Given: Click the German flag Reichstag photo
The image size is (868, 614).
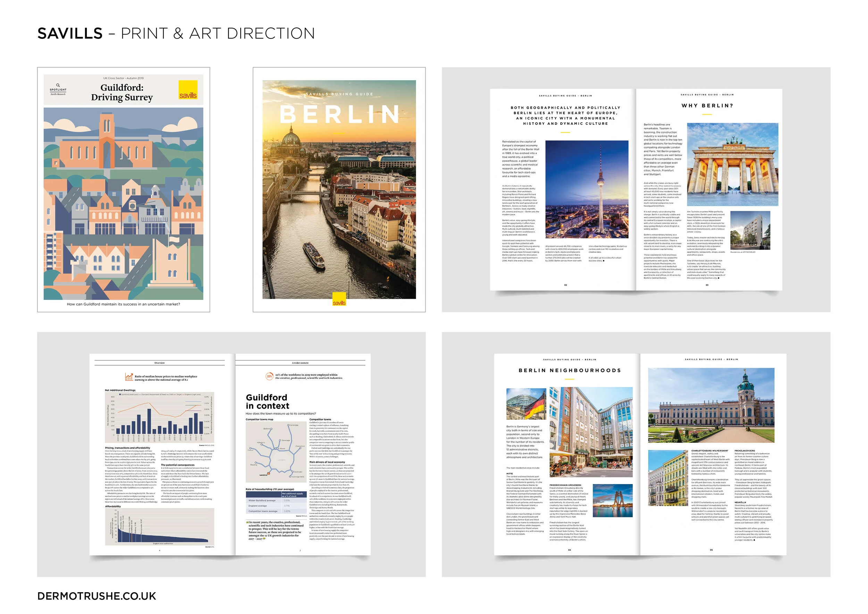Looking at the screenshot, I should point(526,404).
